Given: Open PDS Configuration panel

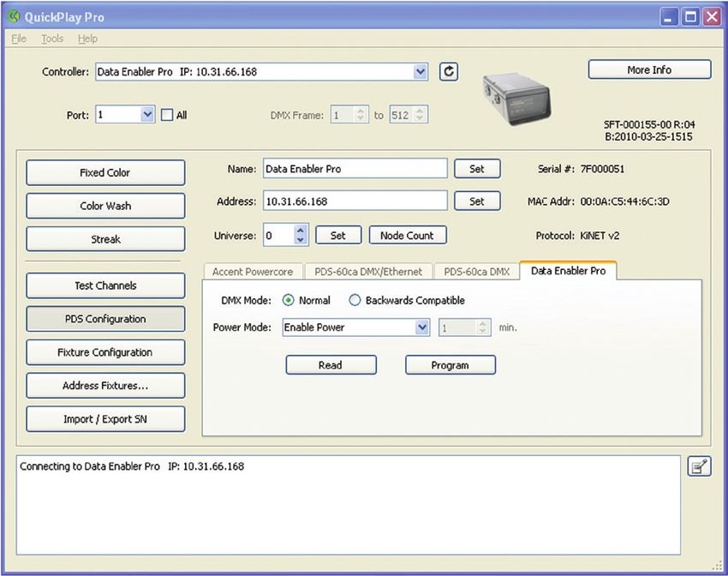Looking at the screenshot, I should click(x=105, y=319).
